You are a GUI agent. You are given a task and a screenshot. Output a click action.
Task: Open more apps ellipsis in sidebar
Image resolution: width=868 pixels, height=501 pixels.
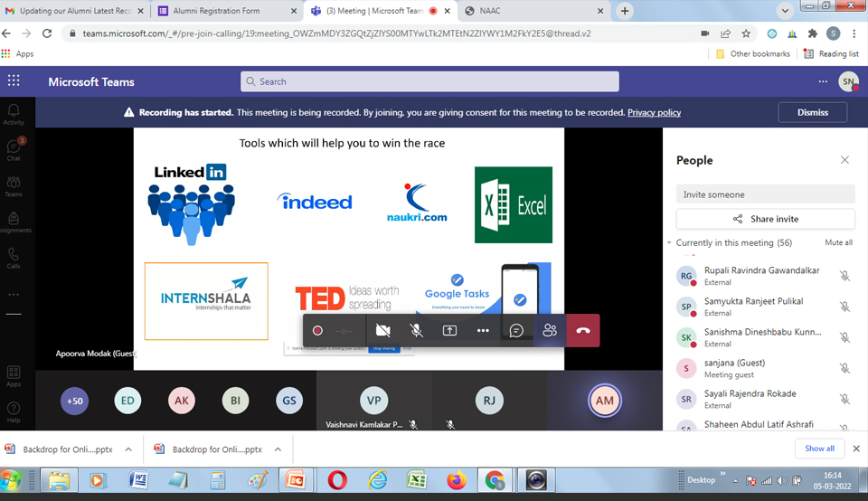tap(14, 295)
